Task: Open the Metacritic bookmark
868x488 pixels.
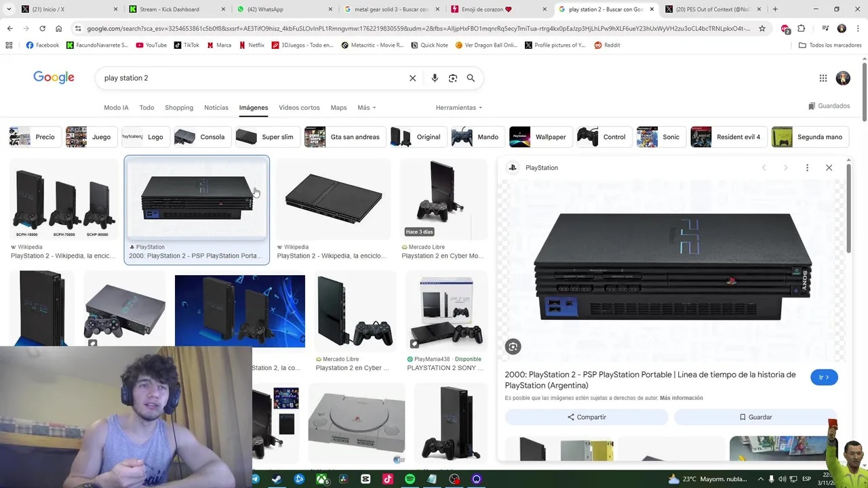Action: tap(372, 45)
